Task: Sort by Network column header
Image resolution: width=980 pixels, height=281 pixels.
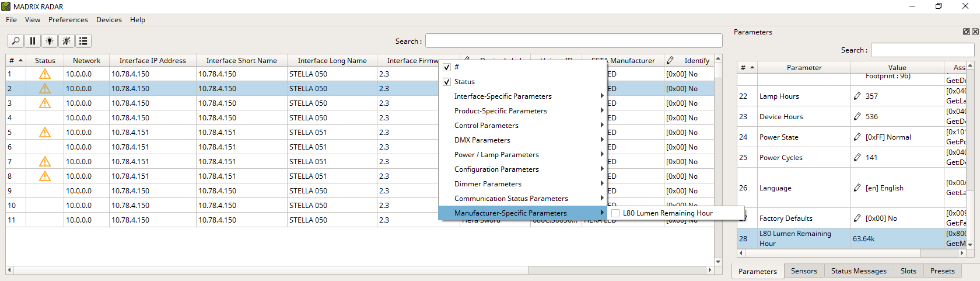Action: pyautogui.click(x=86, y=60)
